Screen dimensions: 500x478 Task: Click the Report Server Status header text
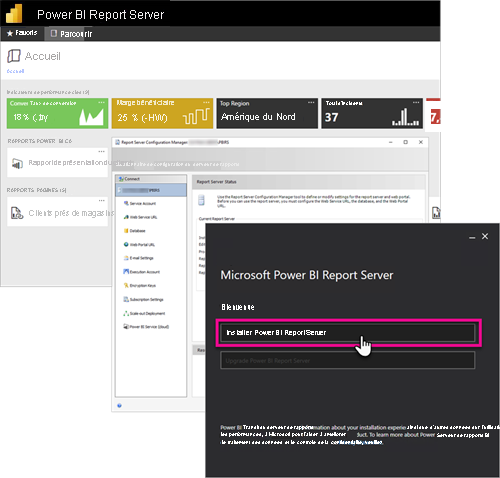click(216, 182)
